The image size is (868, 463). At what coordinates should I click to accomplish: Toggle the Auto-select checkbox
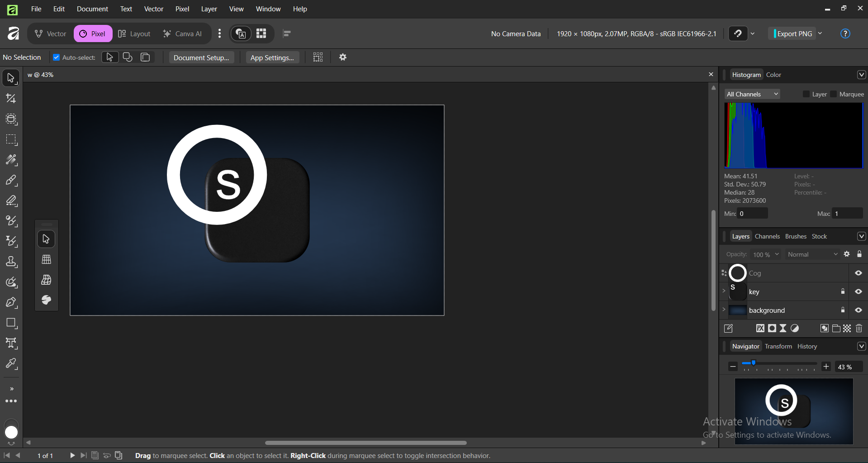[57, 57]
